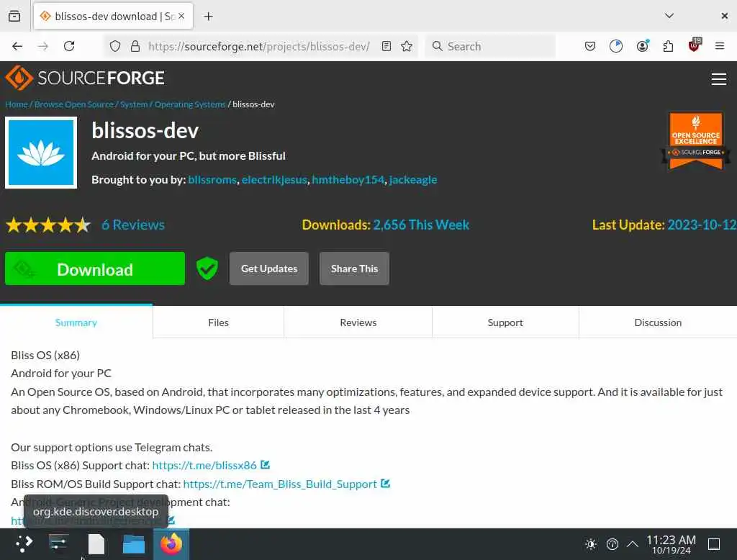Close the Firefox window

[x=724, y=16]
